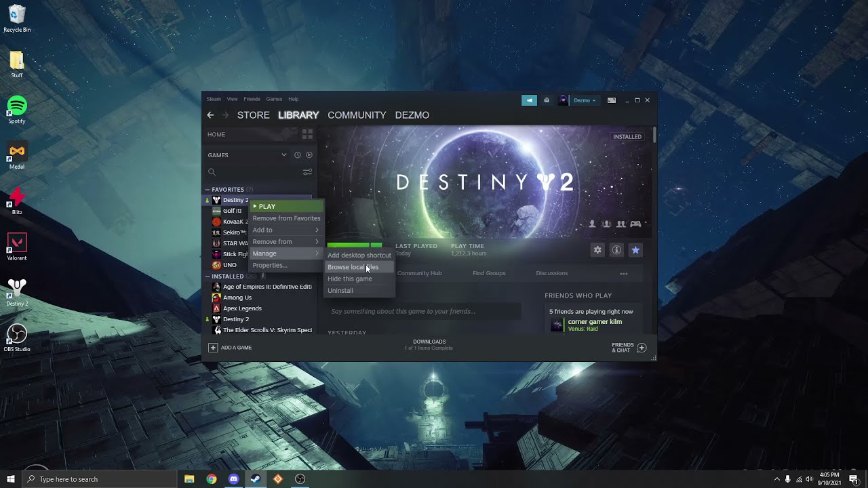The height and width of the screenshot is (488, 868).
Task: Open Friends & Chat plus icon
Action: click(642, 348)
